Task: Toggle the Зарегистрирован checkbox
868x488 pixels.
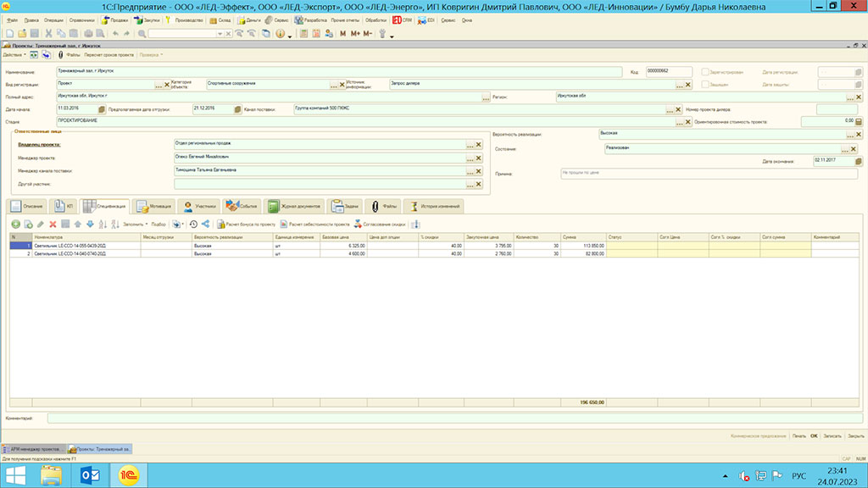Action: (705, 72)
